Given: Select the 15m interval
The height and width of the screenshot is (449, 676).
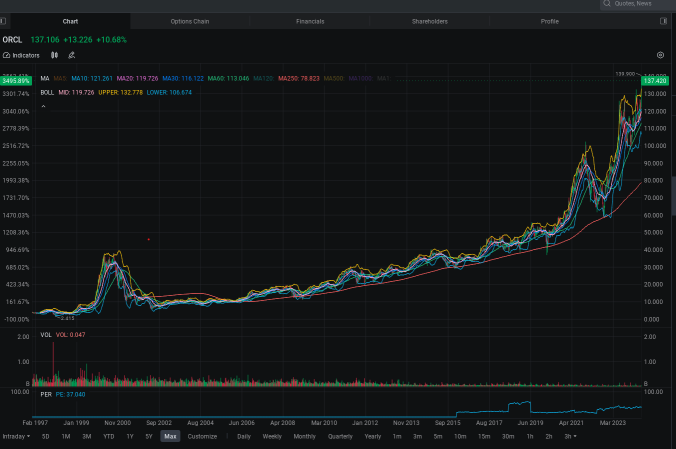Looking at the screenshot, I should [x=484, y=436].
